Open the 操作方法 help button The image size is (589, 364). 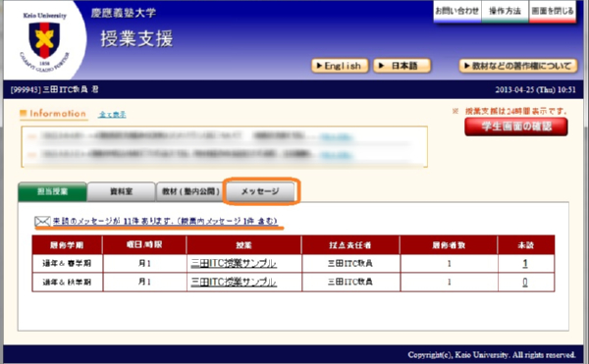(x=505, y=11)
